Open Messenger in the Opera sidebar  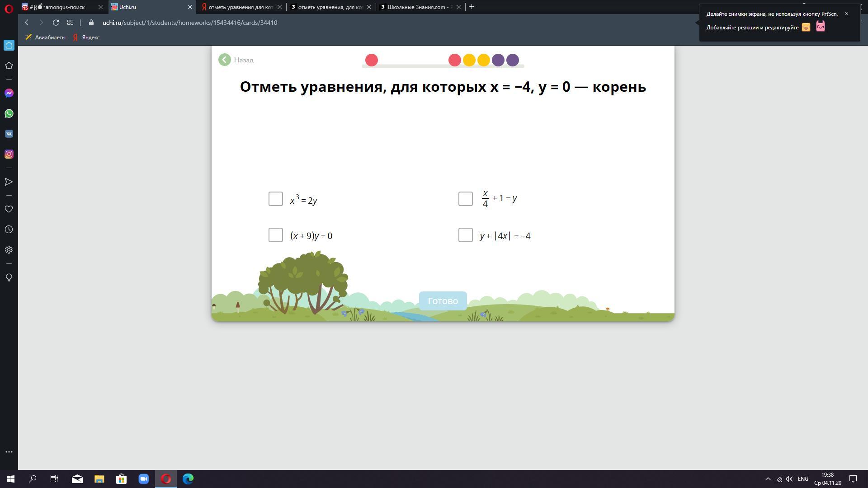click(x=9, y=93)
